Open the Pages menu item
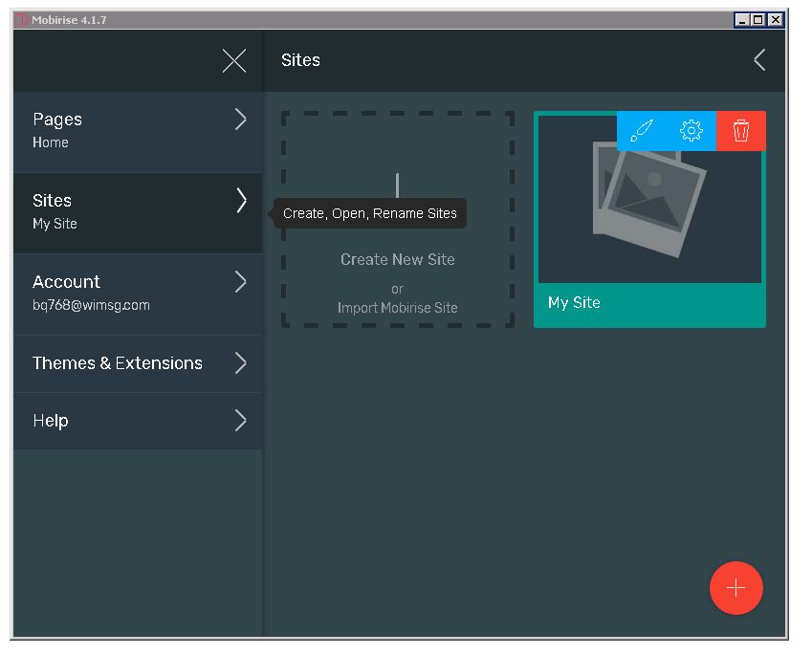 point(138,132)
